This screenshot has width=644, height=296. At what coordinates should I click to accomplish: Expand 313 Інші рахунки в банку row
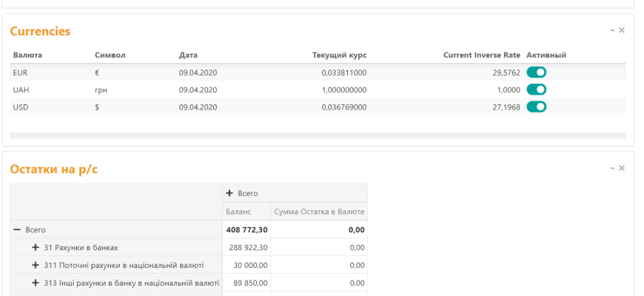(35, 283)
